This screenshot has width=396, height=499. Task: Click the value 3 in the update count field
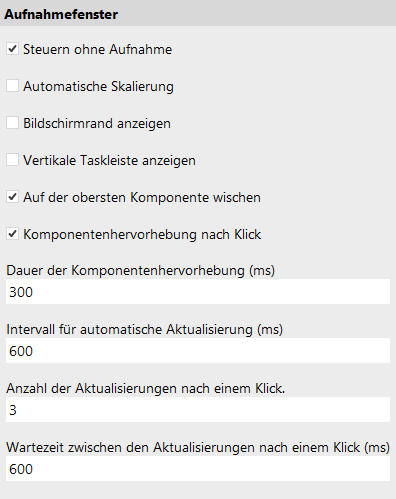[x=13, y=410]
